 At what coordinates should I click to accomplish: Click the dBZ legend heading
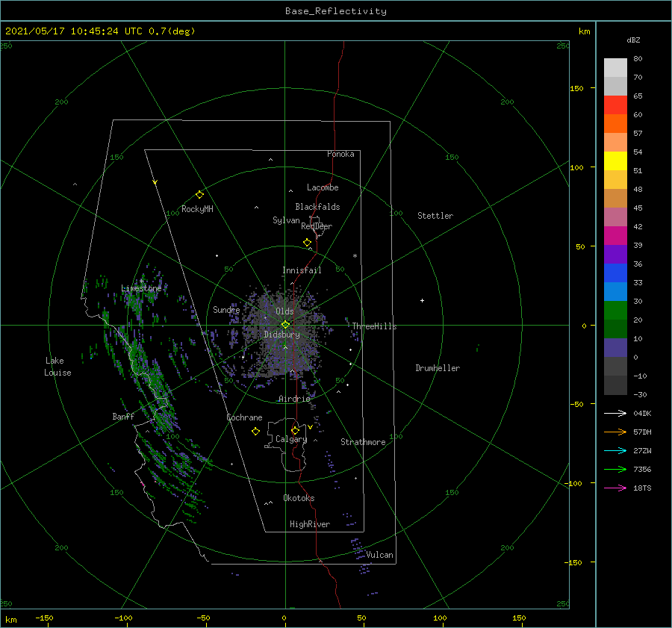[633, 40]
